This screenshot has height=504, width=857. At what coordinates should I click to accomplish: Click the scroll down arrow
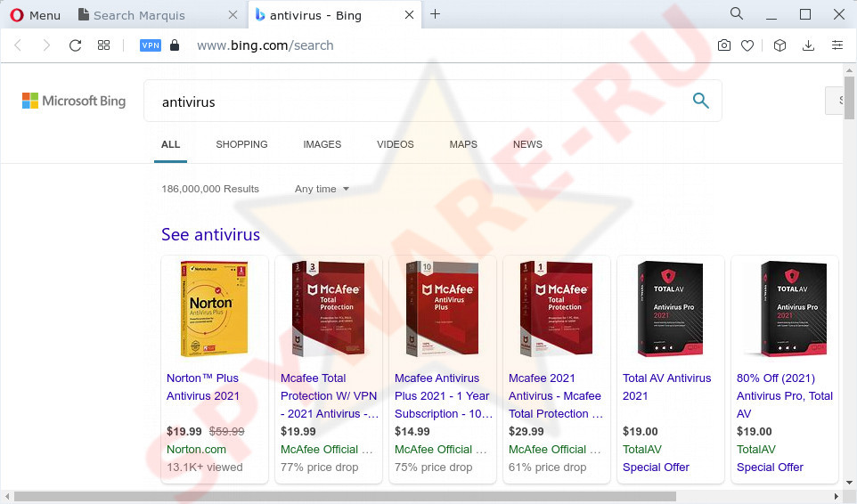click(849, 483)
